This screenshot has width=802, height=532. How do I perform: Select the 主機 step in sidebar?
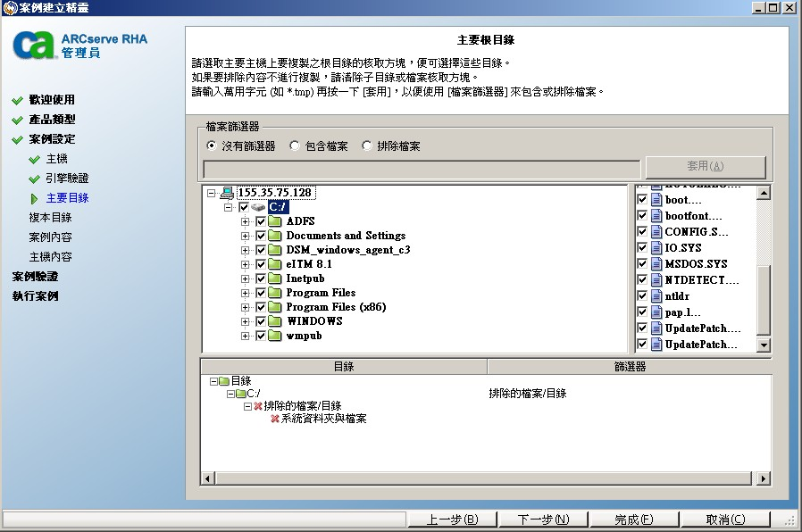point(58,158)
